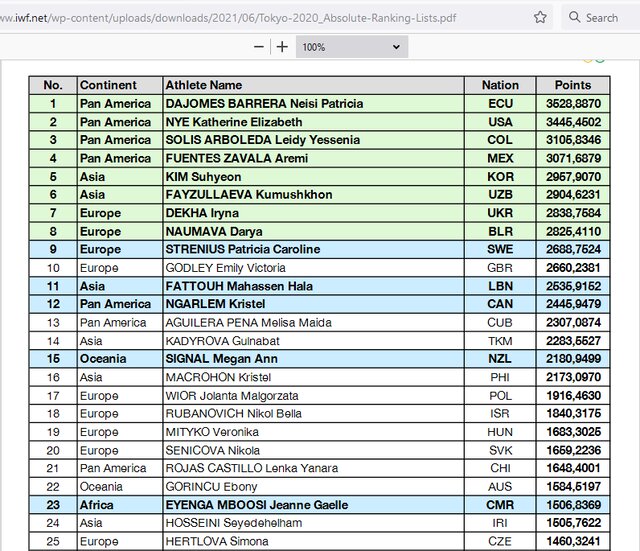This screenshot has height=551, width=640.
Task: Click the Nation column header
Action: coord(500,85)
